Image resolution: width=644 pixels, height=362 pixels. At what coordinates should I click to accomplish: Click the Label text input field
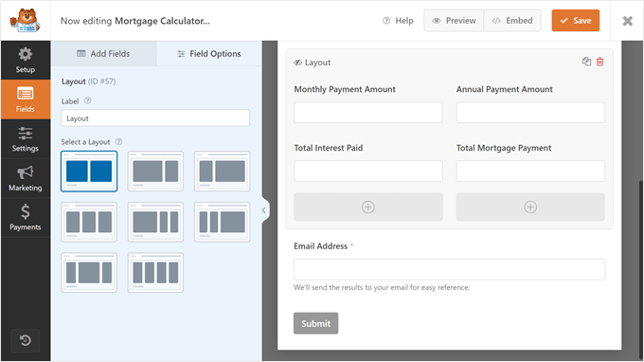point(155,118)
